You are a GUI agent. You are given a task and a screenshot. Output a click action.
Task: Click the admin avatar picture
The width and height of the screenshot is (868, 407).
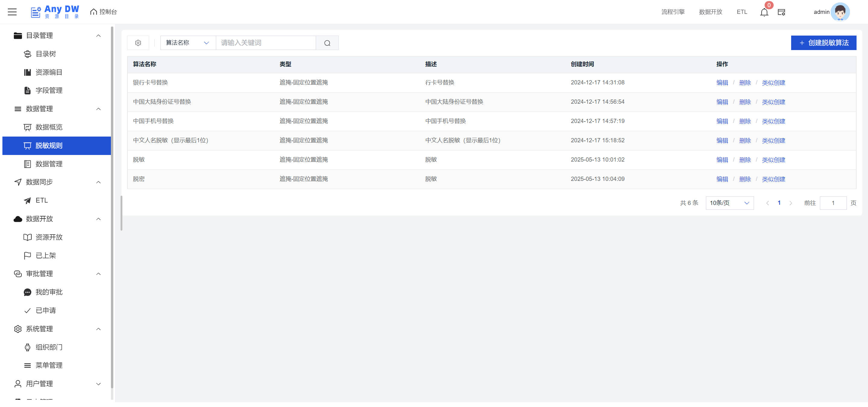(840, 12)
